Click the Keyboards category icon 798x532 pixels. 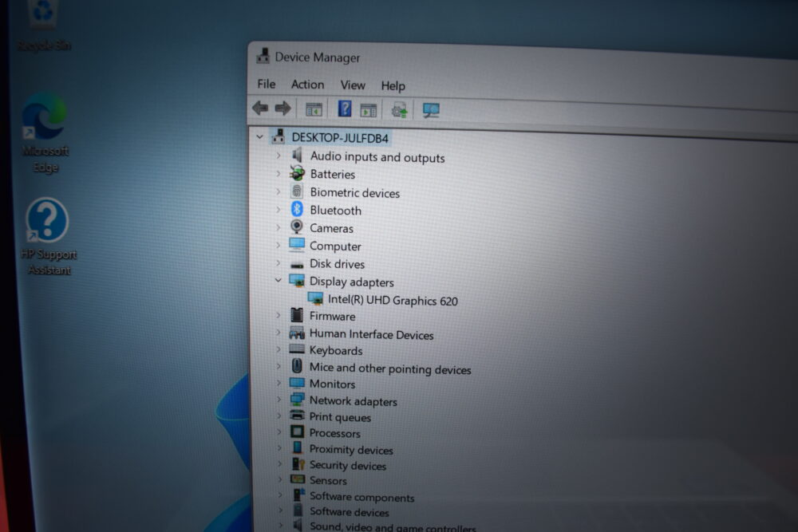click(x=297, y=349)
